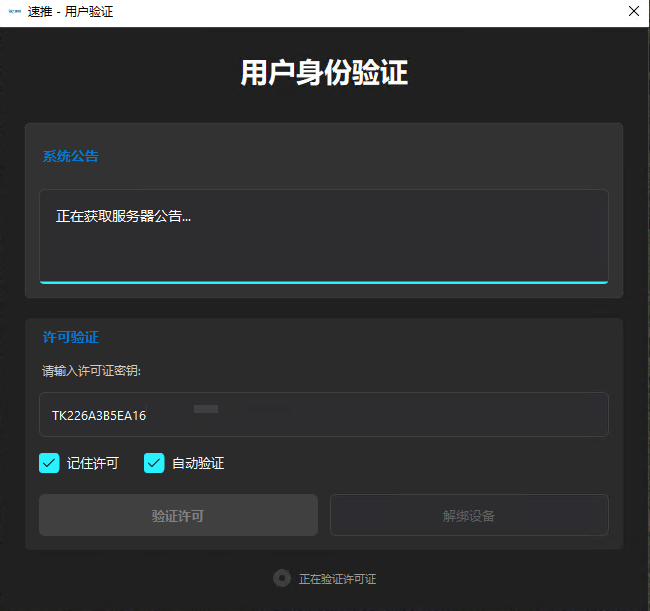Close the 用户验证 window
The width and height of the screenshot is (650, 611).
coord(633,12)
